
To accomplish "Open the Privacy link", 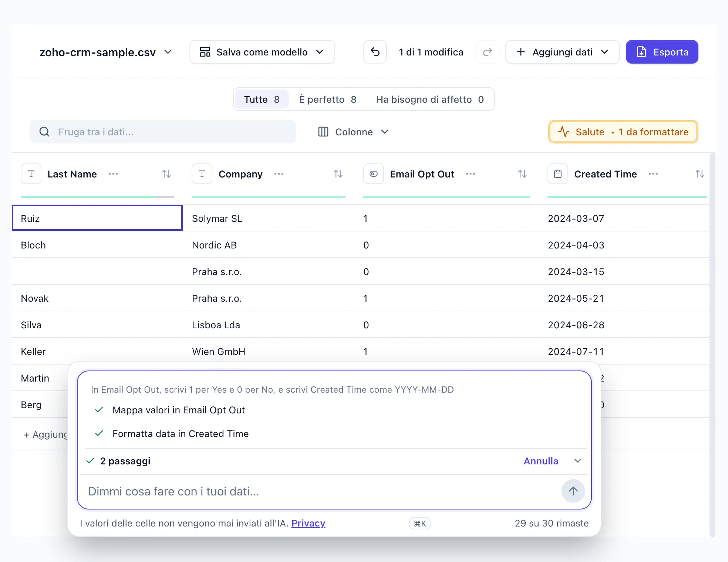I will (308, 523).
